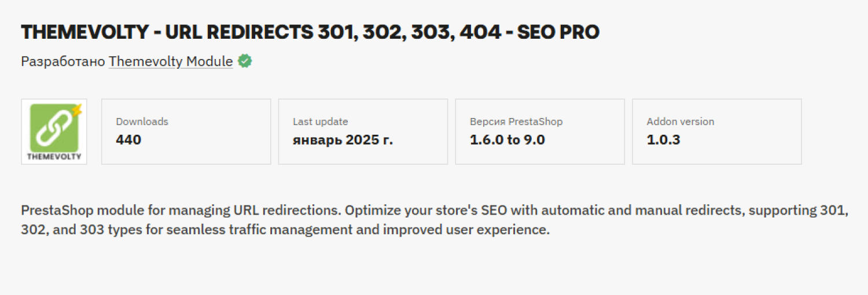Select the Last update label
868x295 pixels.
click(320, 121)
